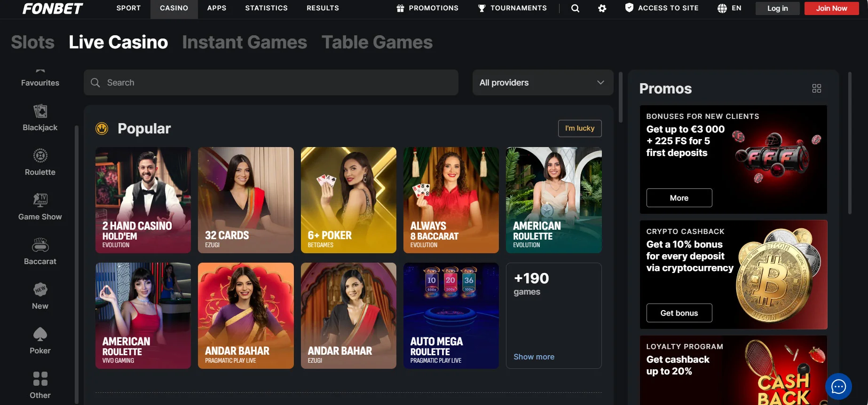This screenshot has width=868, height=405.
Task: Click the Log in button
Action: [777, 8]
